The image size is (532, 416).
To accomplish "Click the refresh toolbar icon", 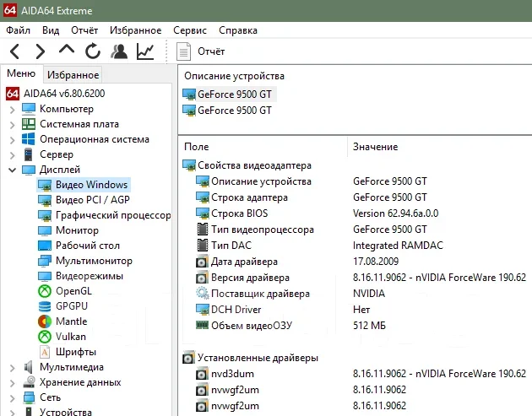I will click(x=93, y=51).
